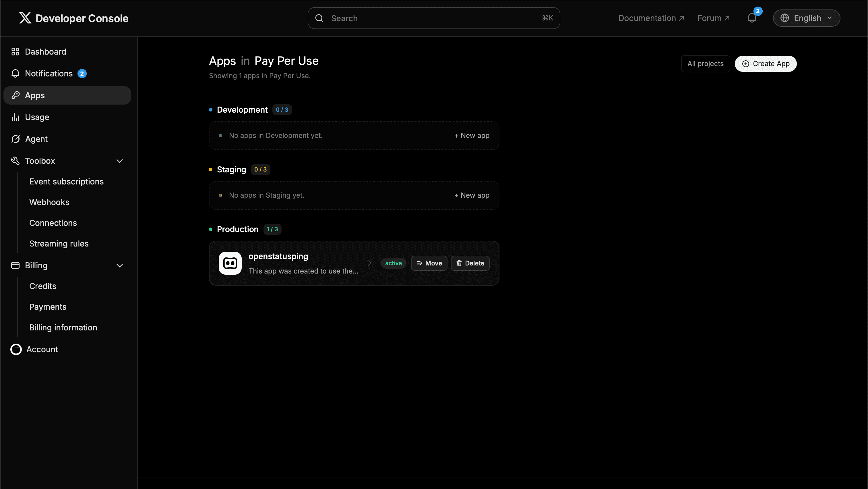
Task: Click the Production 1 / 3 badge
Action: 272,229
